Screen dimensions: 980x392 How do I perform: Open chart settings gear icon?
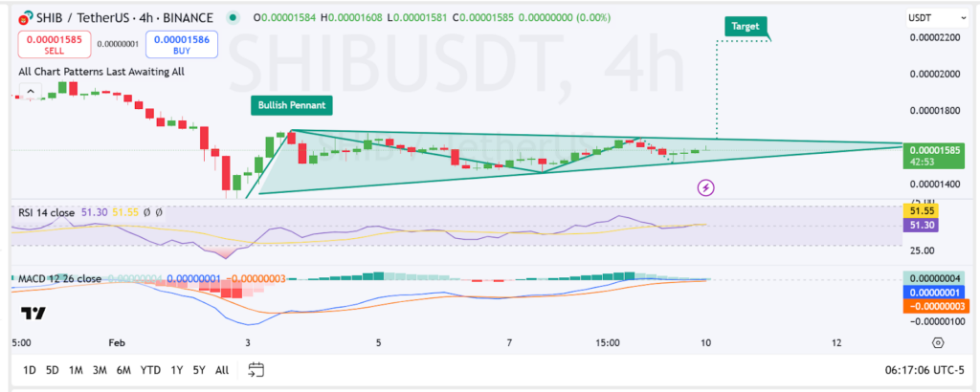pyautogui.click(x=938, y=342)
